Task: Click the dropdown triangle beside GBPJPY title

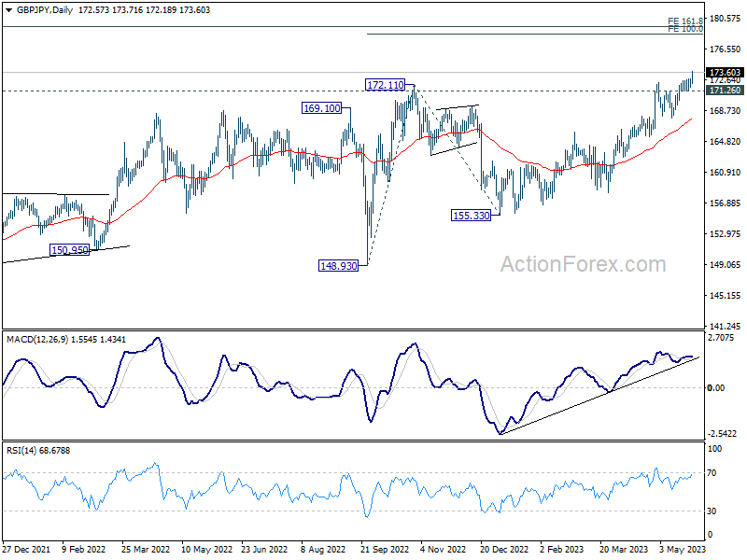Action: [x=8, y=10]
